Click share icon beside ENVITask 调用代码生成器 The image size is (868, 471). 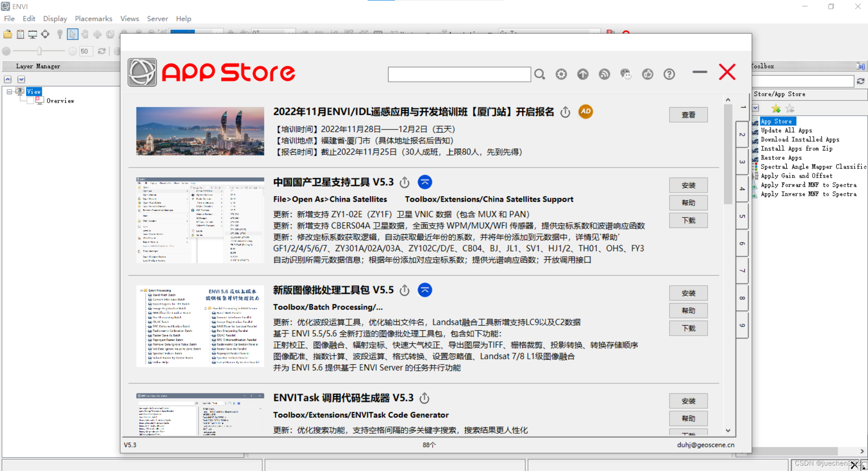(x=424, y=398)
